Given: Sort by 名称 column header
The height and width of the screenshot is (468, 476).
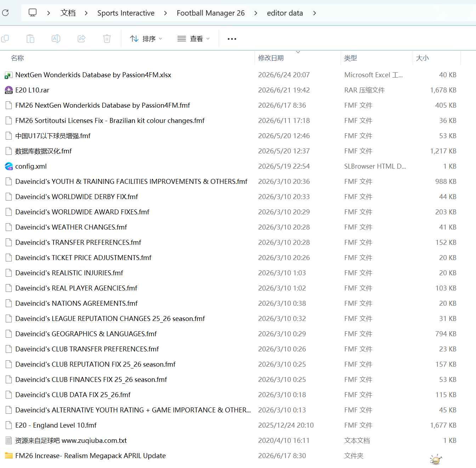Looking at the screenshot, I should tap(17, 58).
